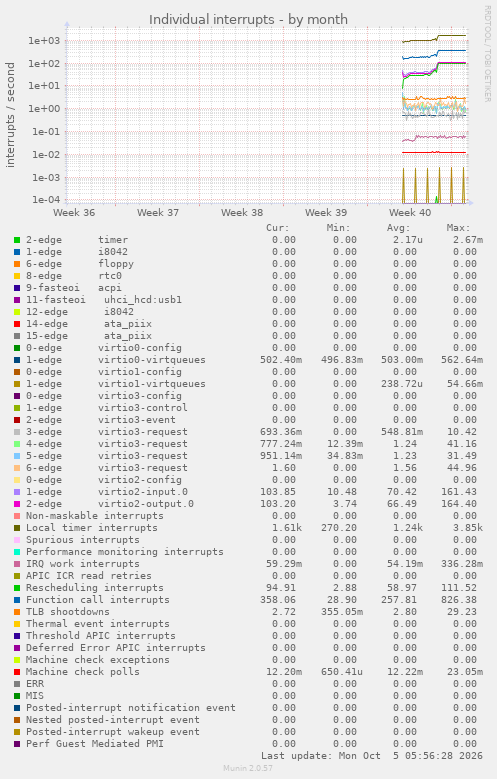Click the 2.67m max value for timer
Viewport: 497px width, 779px height.
pyautogui.click(x=468, y=240)
